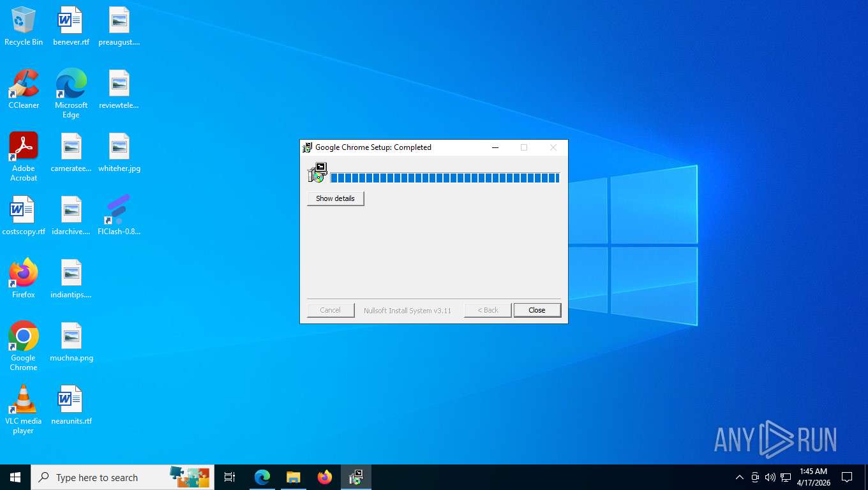Open the volume control tray icon

(770, 477)
